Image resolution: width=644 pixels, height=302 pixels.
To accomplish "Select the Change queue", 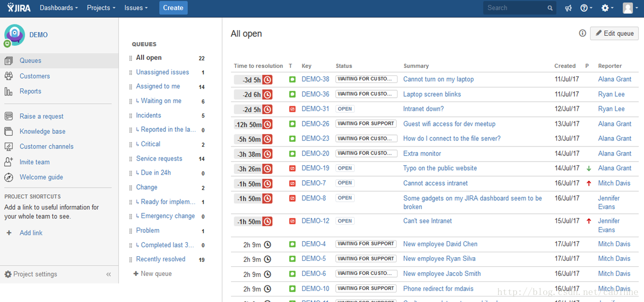I will pyautogui.click(x=147, y=187).
